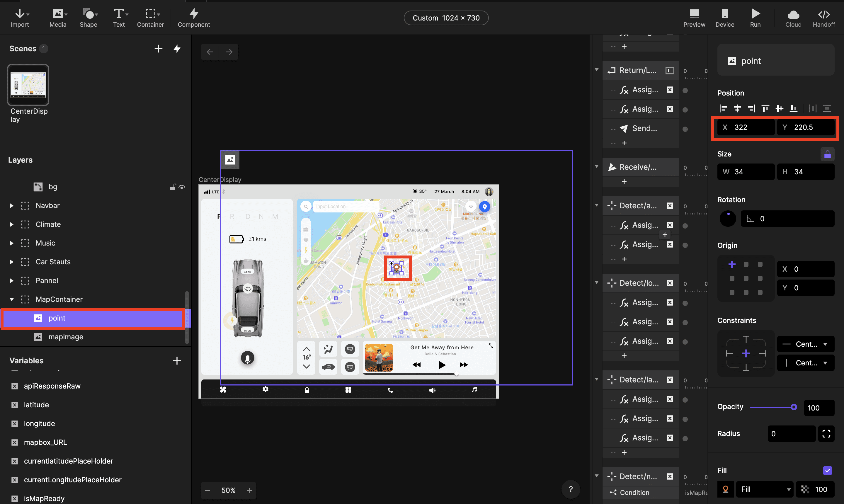Toggle the size aspect ratio lock
This screenshot has height=504, width=844.
point(827,154)
